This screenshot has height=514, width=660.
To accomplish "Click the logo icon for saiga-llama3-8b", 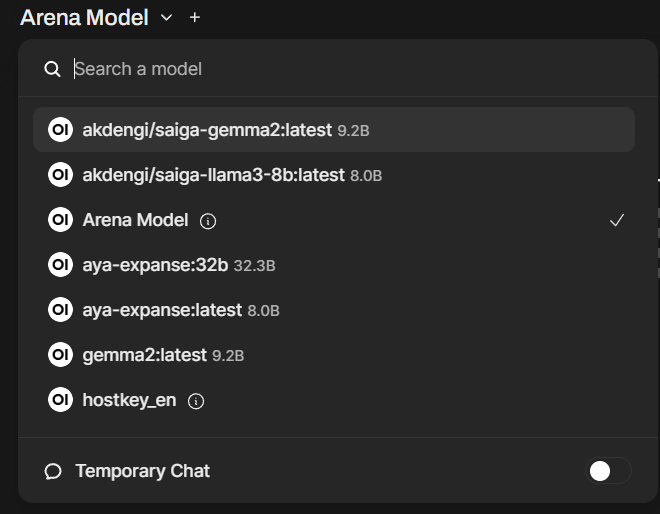I will click(60, 175).
